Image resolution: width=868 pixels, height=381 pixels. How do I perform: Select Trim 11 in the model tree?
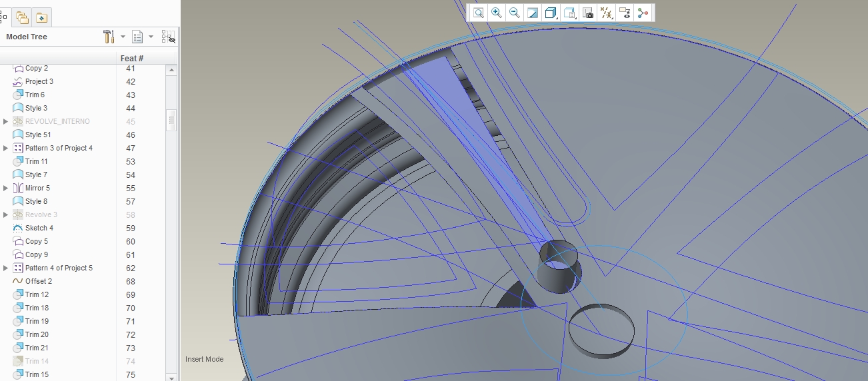37,161
